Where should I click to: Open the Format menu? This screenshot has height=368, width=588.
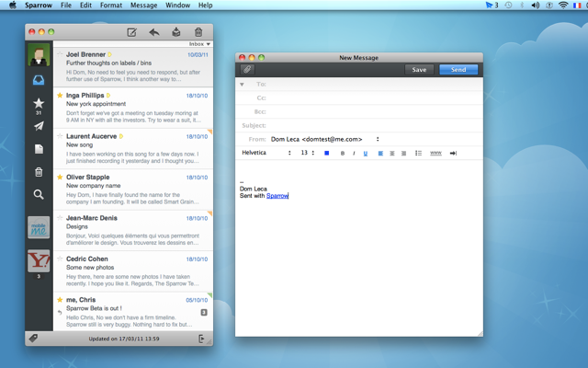point(111,6)
